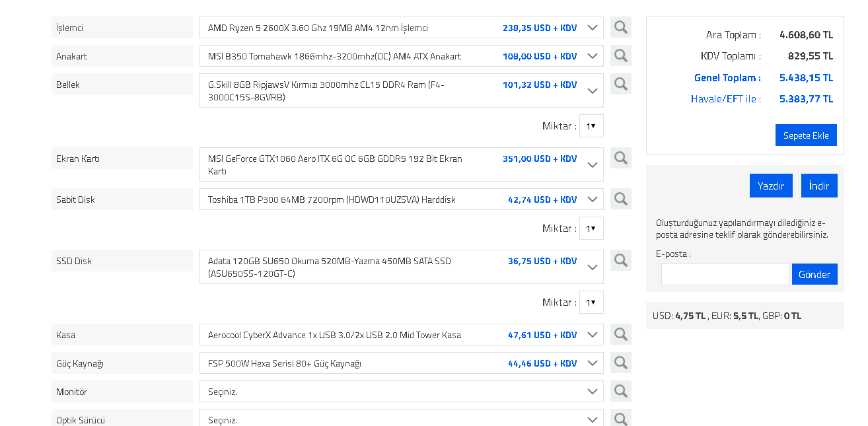Click the 5.438,15 TL grand total value
Viewport: 868px width, 426px height.
806,78
